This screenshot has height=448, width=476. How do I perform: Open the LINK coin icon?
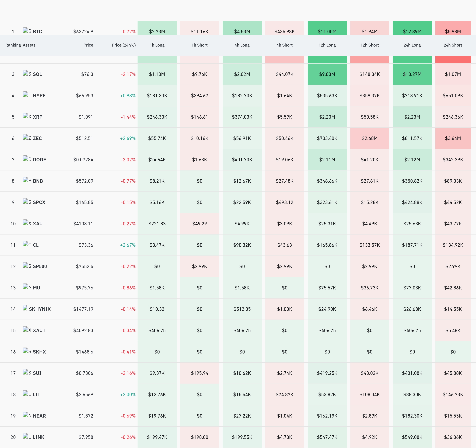point(27,436)
